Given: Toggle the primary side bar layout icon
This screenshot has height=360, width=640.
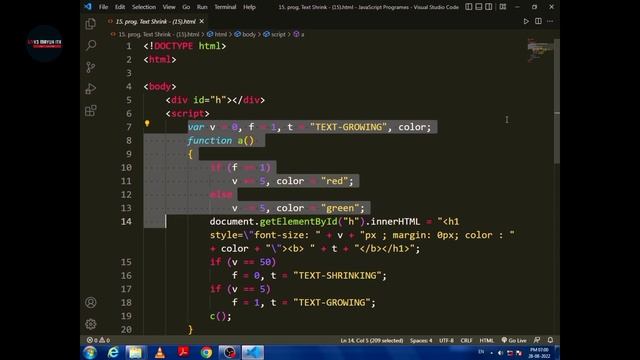Looking at the screenshot, I should pyautogui.click(x=469, y=7).
